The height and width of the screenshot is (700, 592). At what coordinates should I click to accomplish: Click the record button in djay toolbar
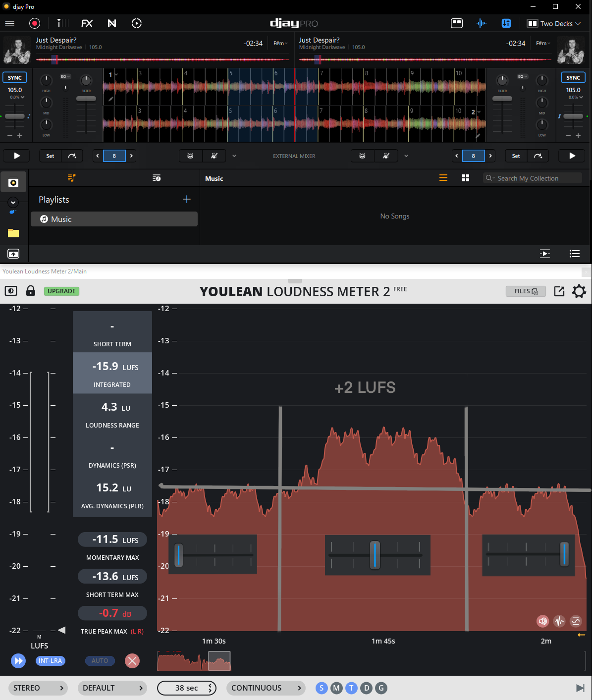(x=35, y=23)
